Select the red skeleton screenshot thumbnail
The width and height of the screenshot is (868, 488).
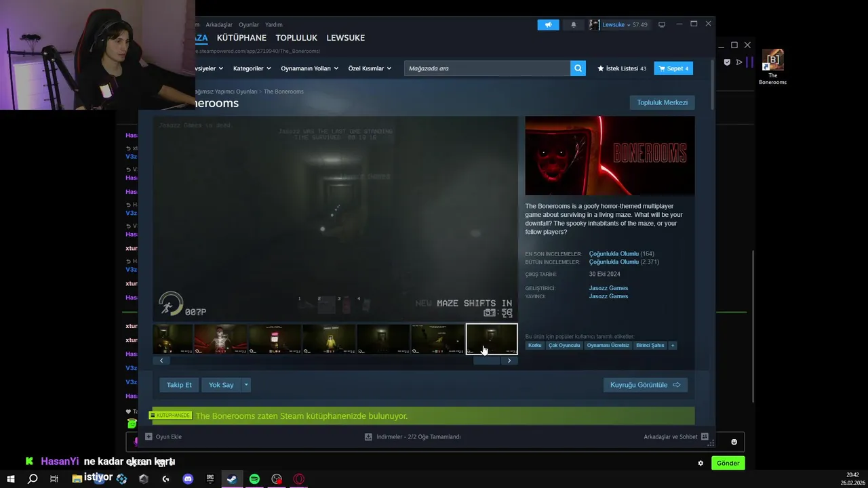click(x=220, y=339)
